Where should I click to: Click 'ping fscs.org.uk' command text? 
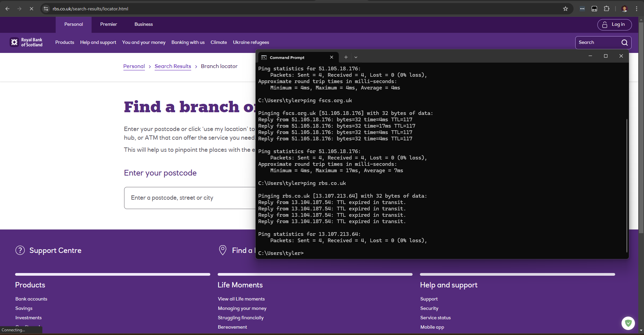tap(328, 100)
